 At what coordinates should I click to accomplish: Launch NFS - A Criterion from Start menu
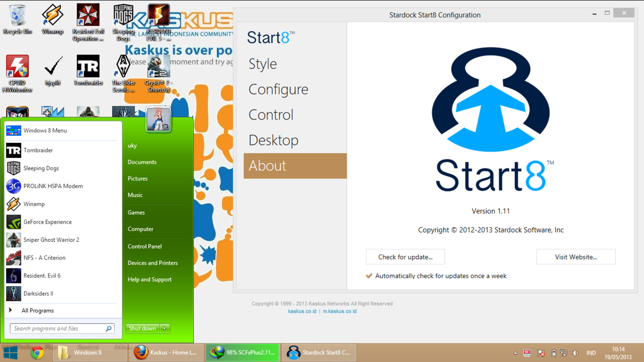[x=63, y=258]
